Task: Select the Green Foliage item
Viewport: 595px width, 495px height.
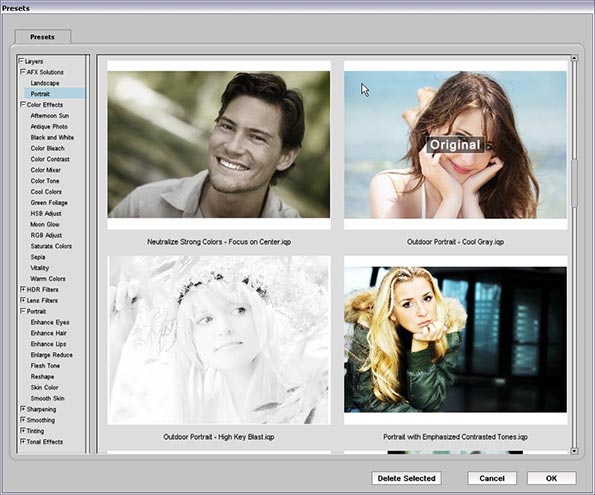Action: (49, 203)
